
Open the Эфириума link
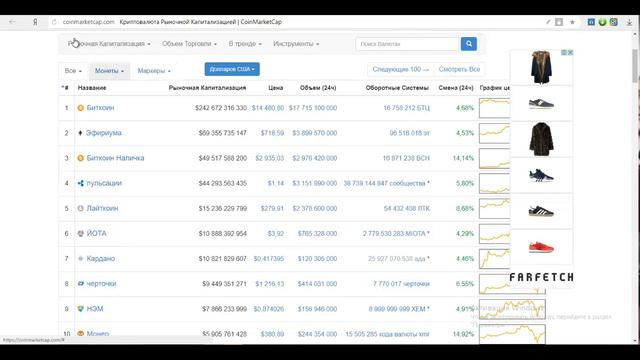[104, 133]
